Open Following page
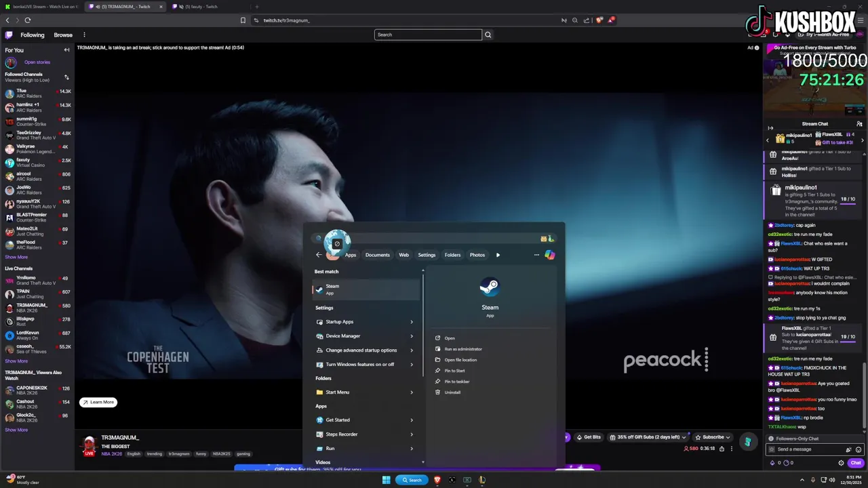868x488 pixels. tap(32, 35)
